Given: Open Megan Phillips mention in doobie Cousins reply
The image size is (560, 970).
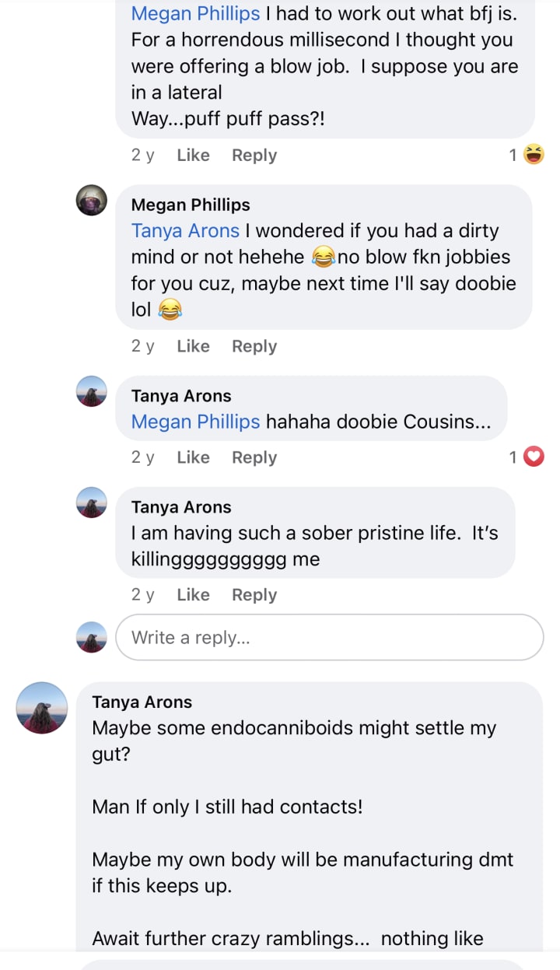Looking at the screenshot, I should (x=195, y=422).
